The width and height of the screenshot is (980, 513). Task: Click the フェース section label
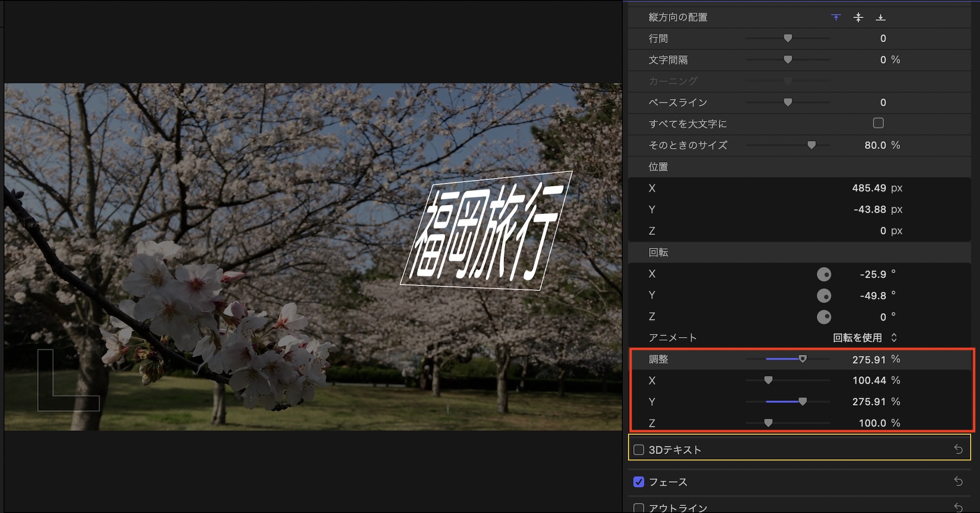coord(668,482)
